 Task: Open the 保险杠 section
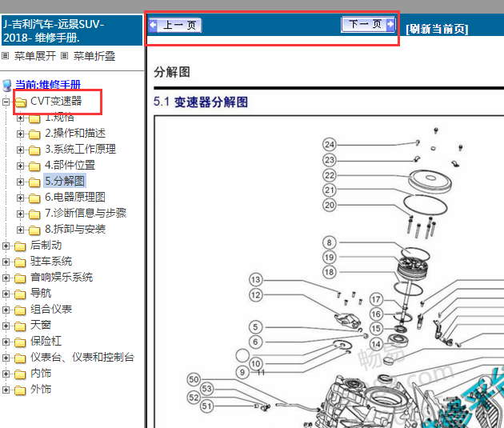pyautogui.click(x=46, y=341)
